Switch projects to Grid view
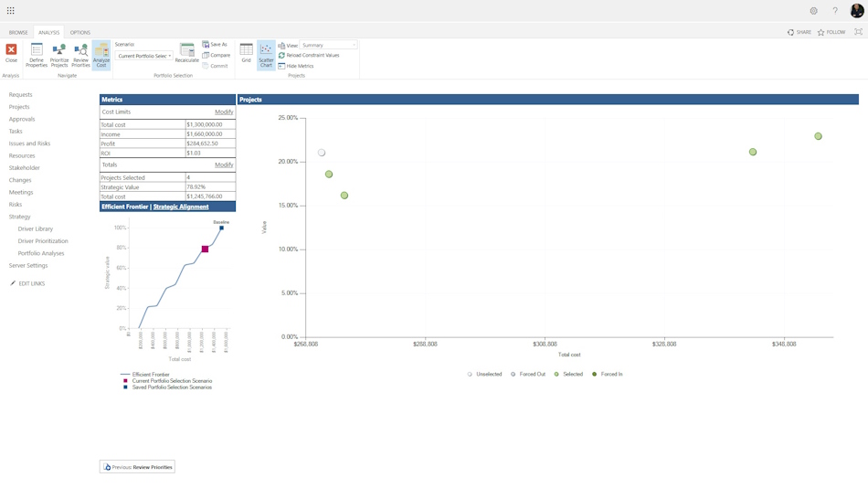 pyautogui.click(x=247, y=53)
